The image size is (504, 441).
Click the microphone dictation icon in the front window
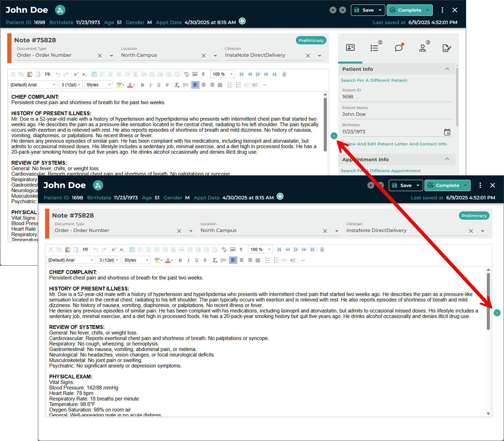click(322, 250)
